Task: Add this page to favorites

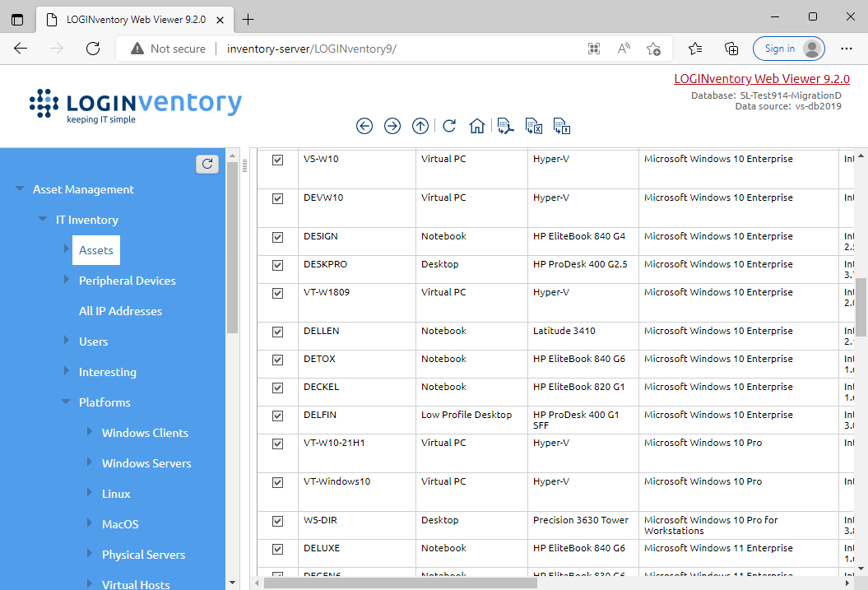Action: coord(653,49)
